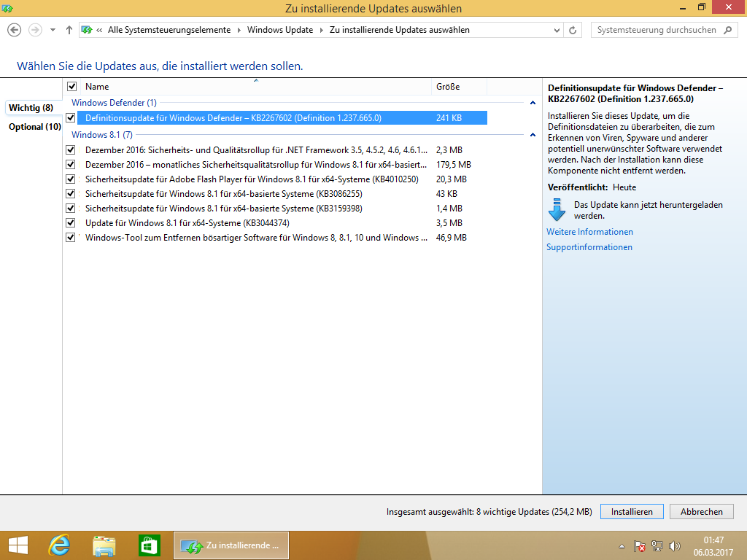Click the window title bar system icon
Viewport: 747px width, 560px height.
click(x=7, y=8)
